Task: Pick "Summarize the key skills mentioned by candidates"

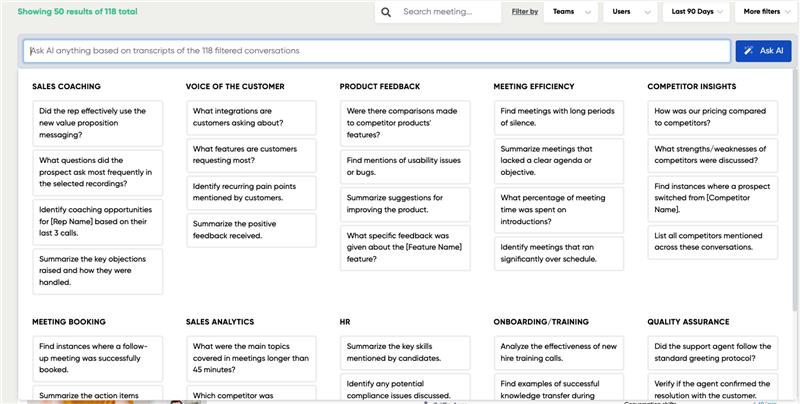Action: coord(405,352)
